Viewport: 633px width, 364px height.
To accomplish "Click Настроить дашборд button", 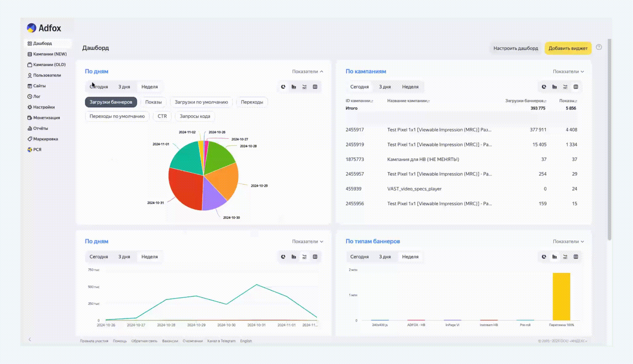I will click(515, 48).
